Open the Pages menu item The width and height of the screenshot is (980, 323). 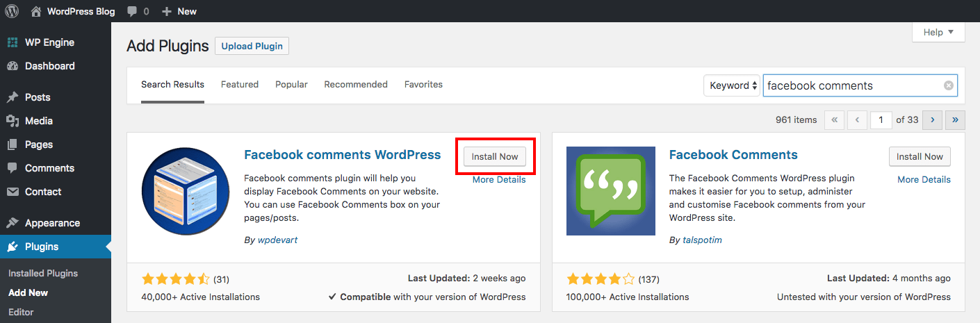56,144
